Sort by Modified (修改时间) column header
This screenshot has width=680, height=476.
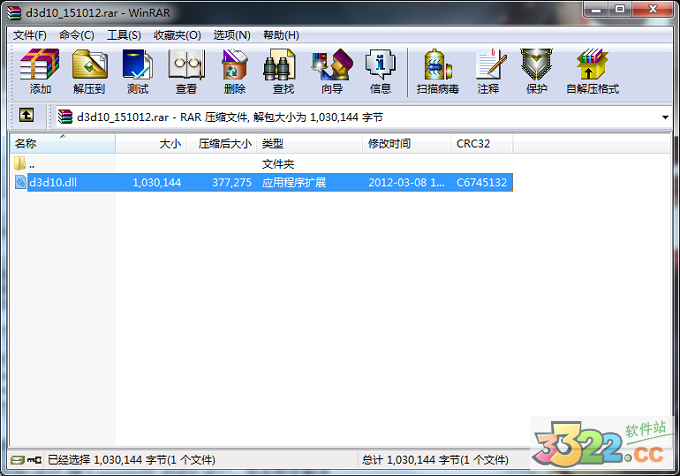pyautogui.click(x=406, y=143)
